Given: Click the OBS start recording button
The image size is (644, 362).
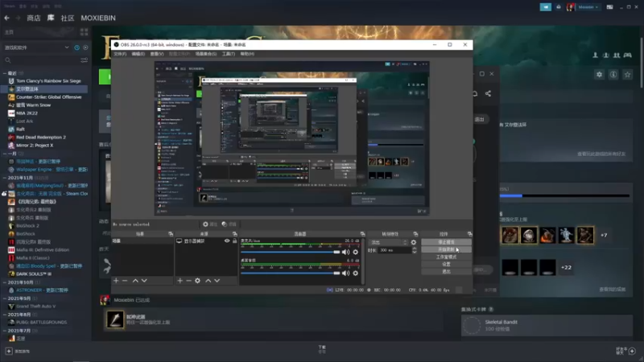Looking at the screenshot, I should click(x=446, y=249).
